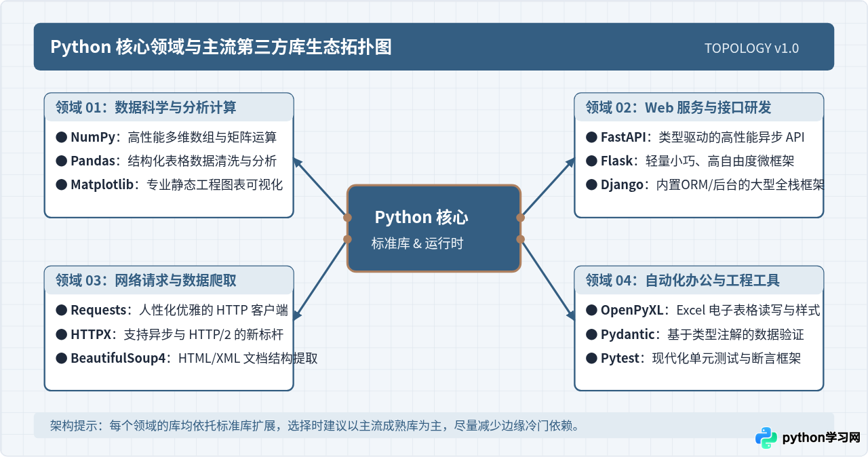Select the Pandas list row

pyautogui.click(x=167, y=161)
